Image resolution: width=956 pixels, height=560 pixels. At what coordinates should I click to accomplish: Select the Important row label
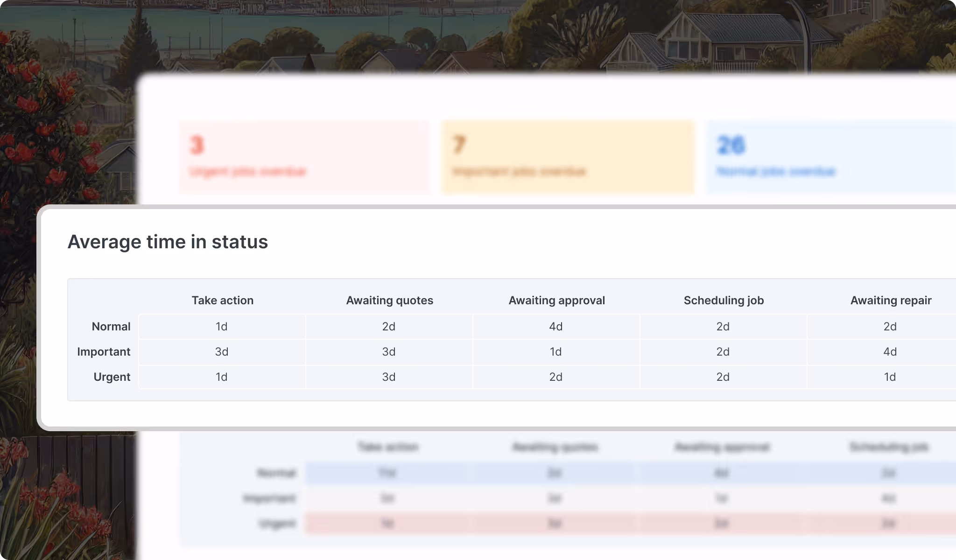point(103,351)
